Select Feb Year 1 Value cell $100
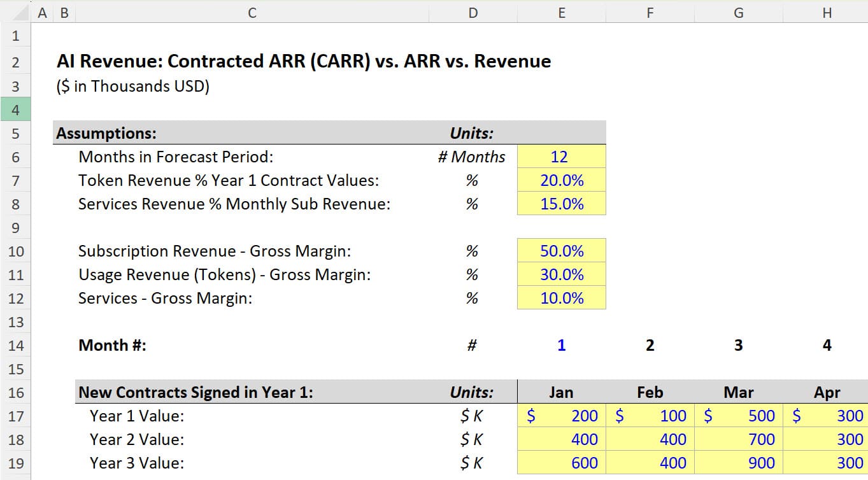The height and width of the screenshot is (480, 868). (650, 416)
